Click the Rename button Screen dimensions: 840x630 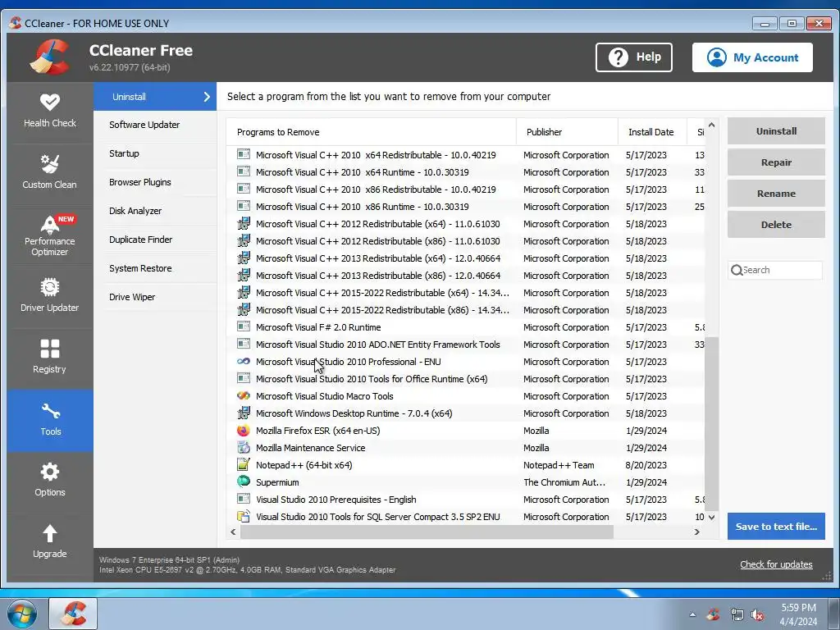pos(776,194)
